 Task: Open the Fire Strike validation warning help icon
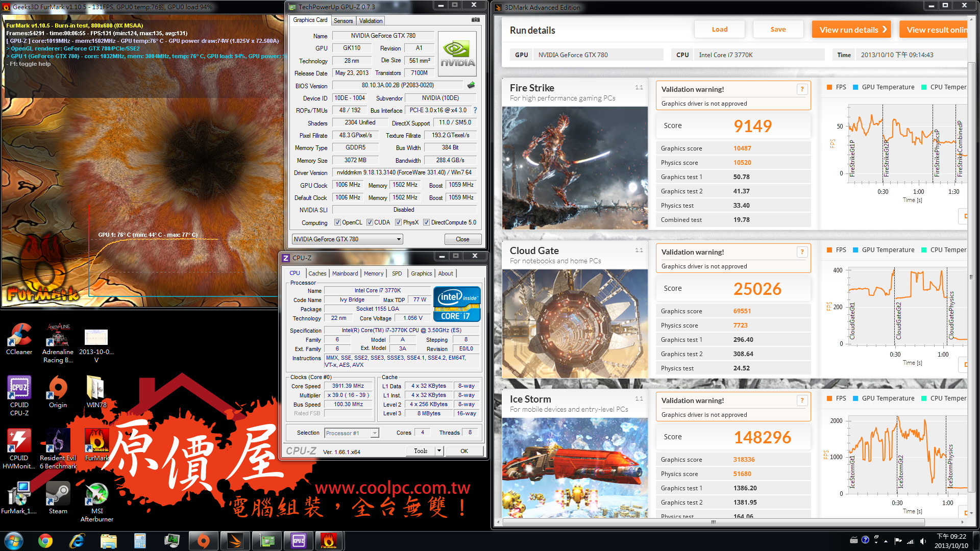(802, 89)
